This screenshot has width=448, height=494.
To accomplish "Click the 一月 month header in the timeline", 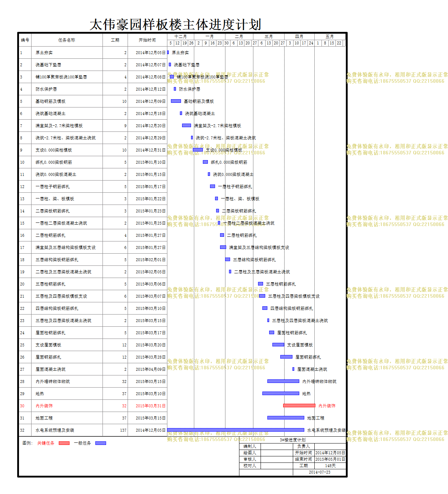I will click(x=210, y=37).
